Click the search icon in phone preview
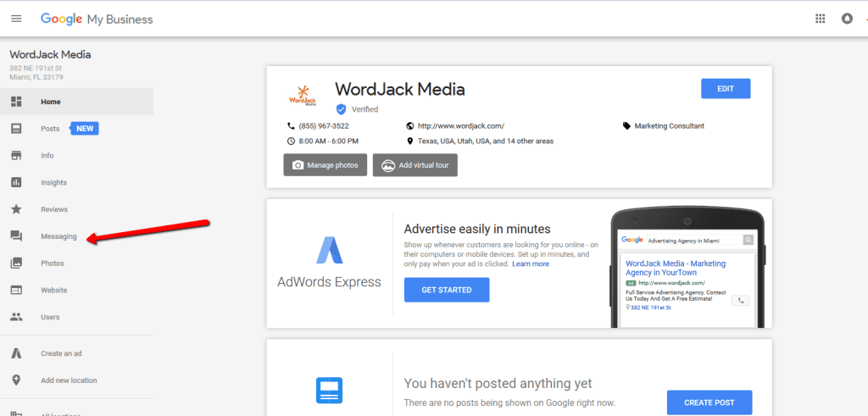The width and height of the screenshot is (868, 416). pos(748,240)
